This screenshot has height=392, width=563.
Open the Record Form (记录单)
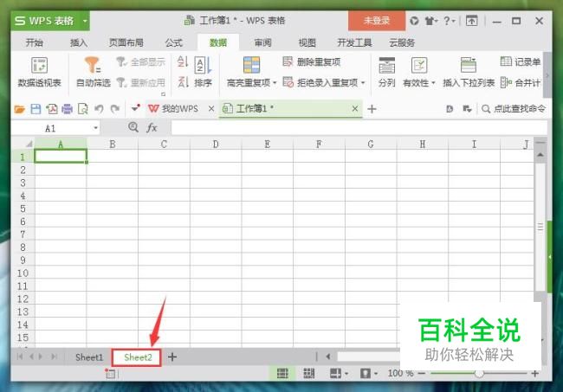[x=521, y=61]
